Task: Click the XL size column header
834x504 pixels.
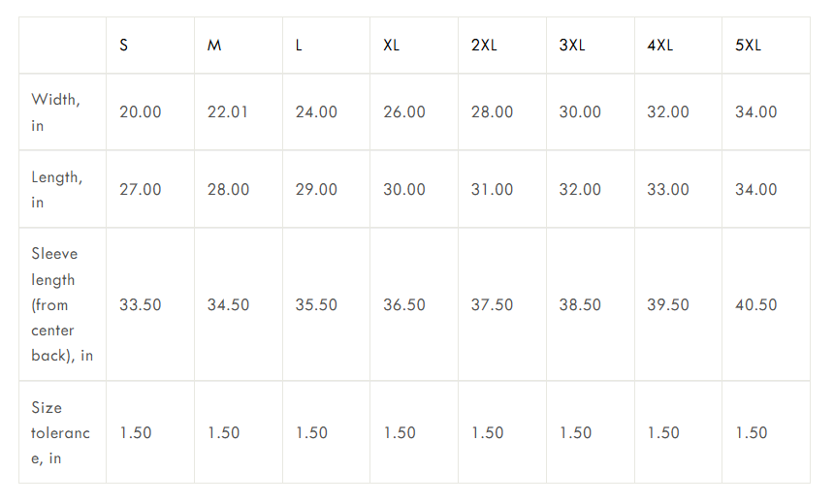Action: [391, 46]
